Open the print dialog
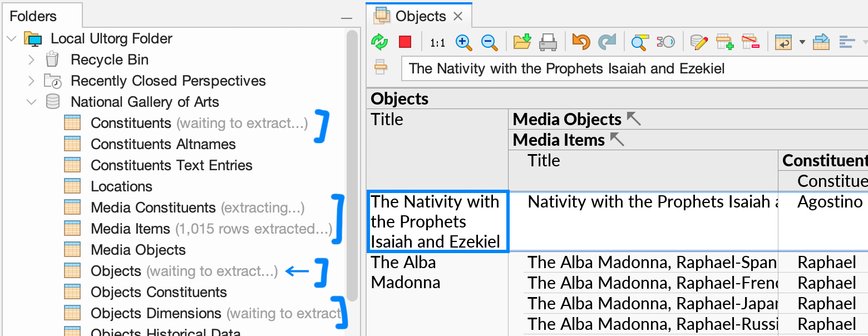The height and width of the screenshot is (336, 868). click(x=548, y=42)
